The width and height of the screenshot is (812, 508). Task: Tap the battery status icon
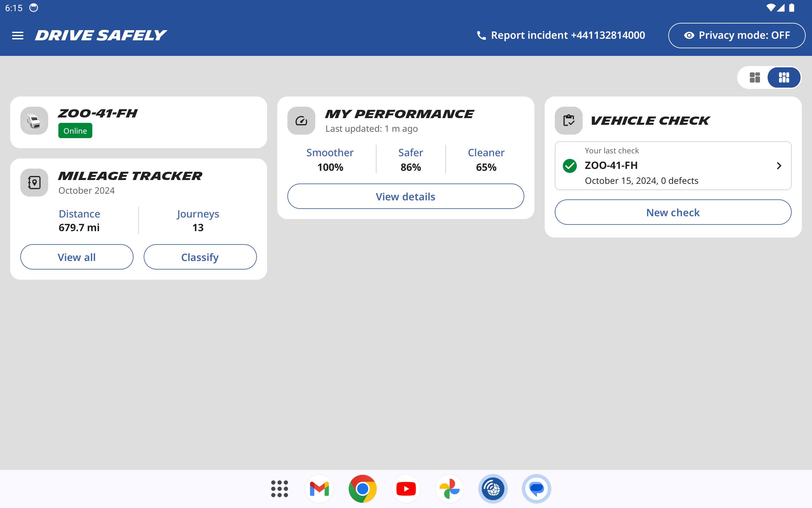[791, 8]
